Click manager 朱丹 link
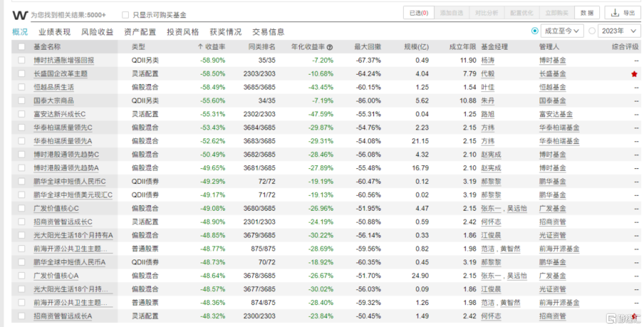Image resolution: width=644 pixels, height=327 pixels. [488, 101]
